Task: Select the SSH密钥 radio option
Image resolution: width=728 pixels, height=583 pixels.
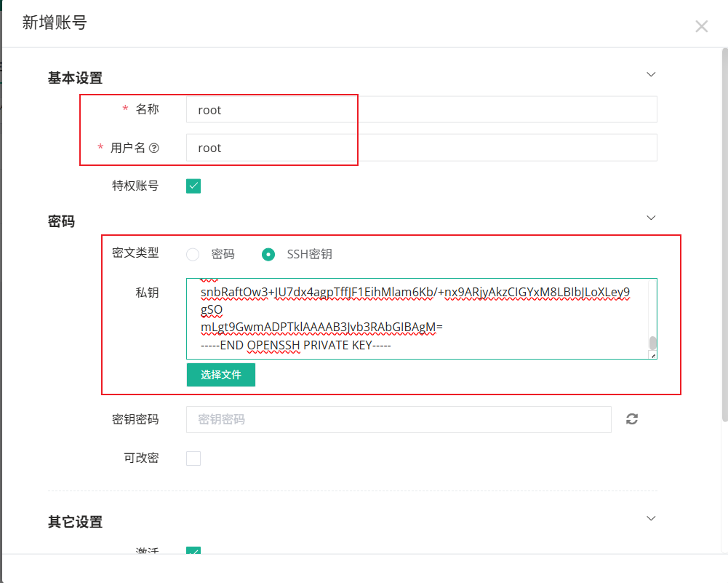Action: (268, 255)
